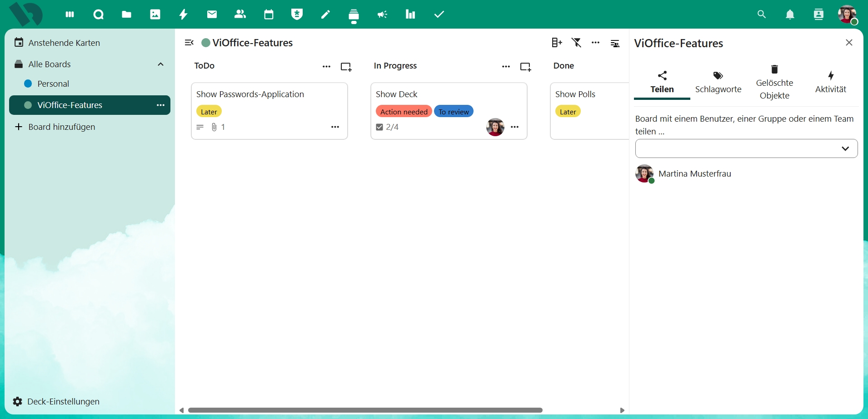Switch to the Schlagworte tab
The height and width of the screenshot is (419, 868).
718,83
